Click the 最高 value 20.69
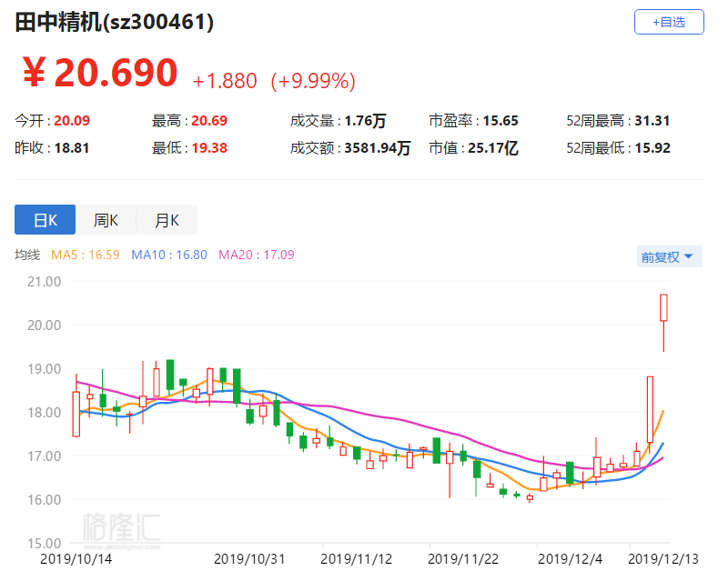 click(209, 121)
